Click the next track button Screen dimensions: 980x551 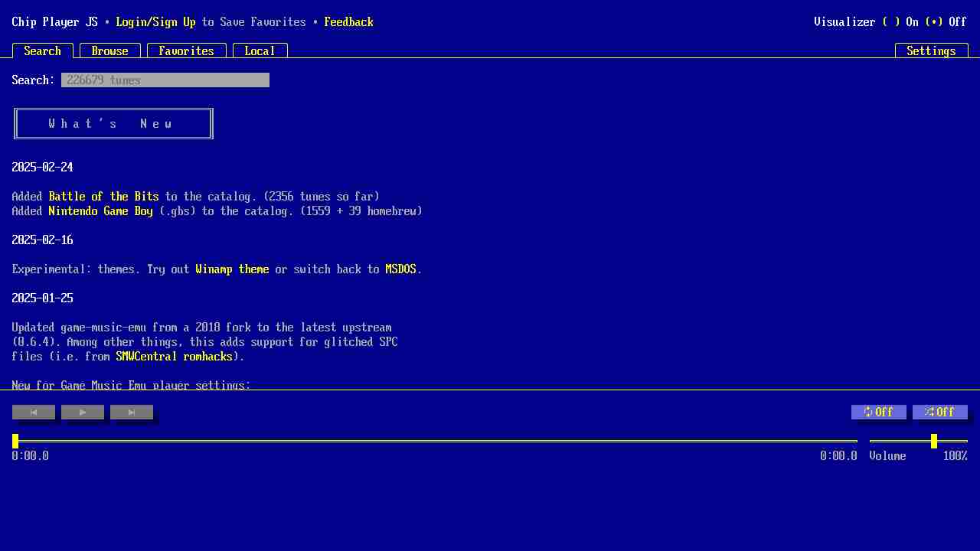(132, 412)
